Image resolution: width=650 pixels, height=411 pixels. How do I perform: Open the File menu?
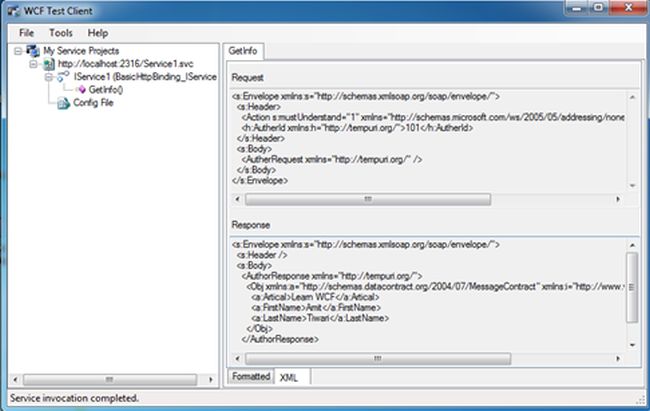(27, 33)
